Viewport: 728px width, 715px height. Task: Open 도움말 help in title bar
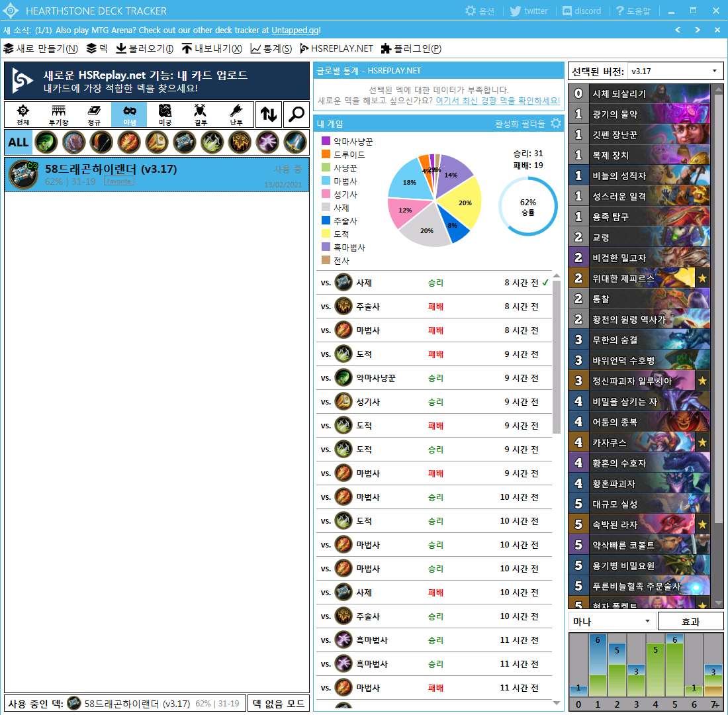tap(633, 11)
